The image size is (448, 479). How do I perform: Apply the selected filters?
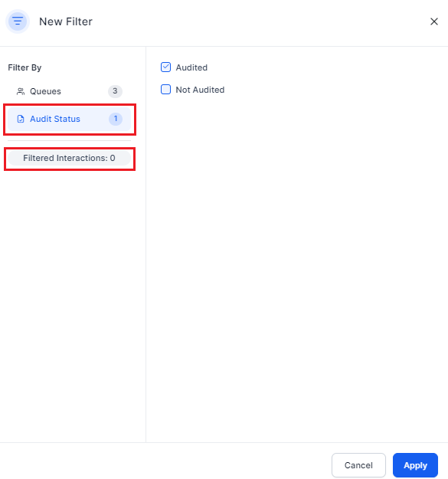(x=415, y=465)
